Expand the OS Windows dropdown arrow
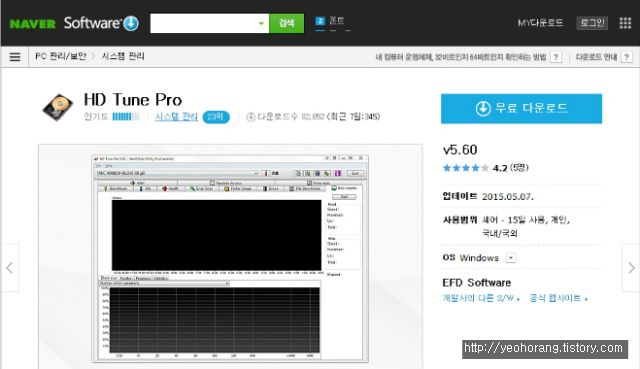This screenshot has height=369, width=640. (x=511, y=258)
